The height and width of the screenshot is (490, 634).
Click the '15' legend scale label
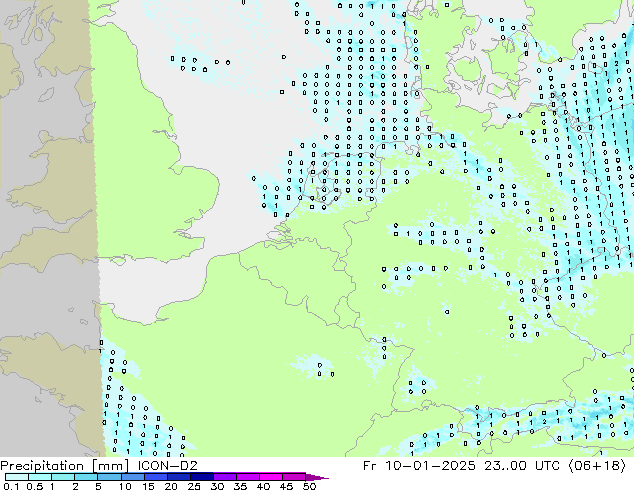148,486
